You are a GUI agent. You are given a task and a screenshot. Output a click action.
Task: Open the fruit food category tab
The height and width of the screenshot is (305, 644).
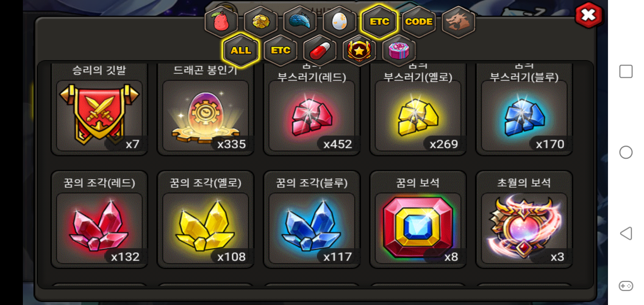pos(221,22)
